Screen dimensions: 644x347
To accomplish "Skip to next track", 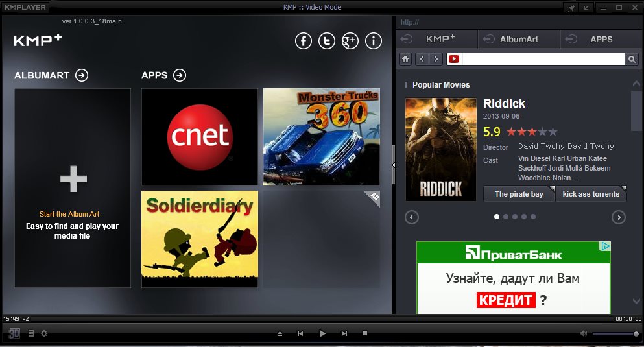I will point(344,333).
